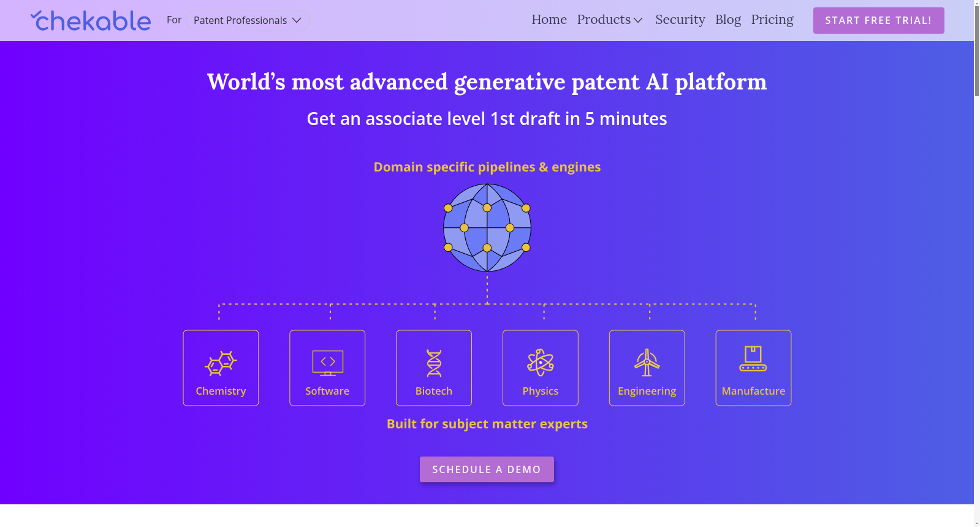
Task: Expand the Products menu chevron
Action: [638, 20]
